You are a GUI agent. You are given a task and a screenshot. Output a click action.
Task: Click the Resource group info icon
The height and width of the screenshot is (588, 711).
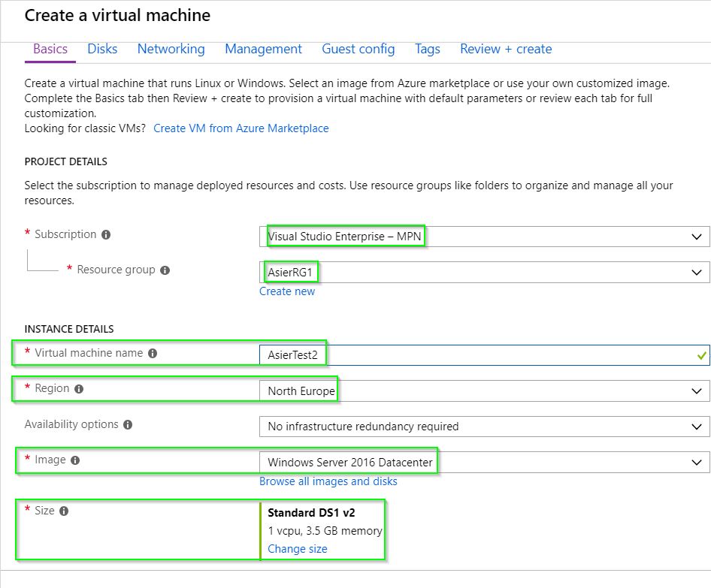tap(165, 270)
